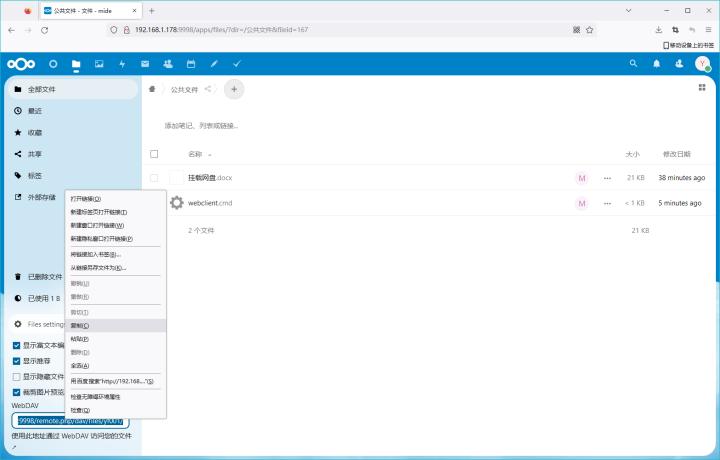Viewport: 720px width, 460px height.
Task: Click the WebDAV URL input field
Action: (x=70, y=421)
